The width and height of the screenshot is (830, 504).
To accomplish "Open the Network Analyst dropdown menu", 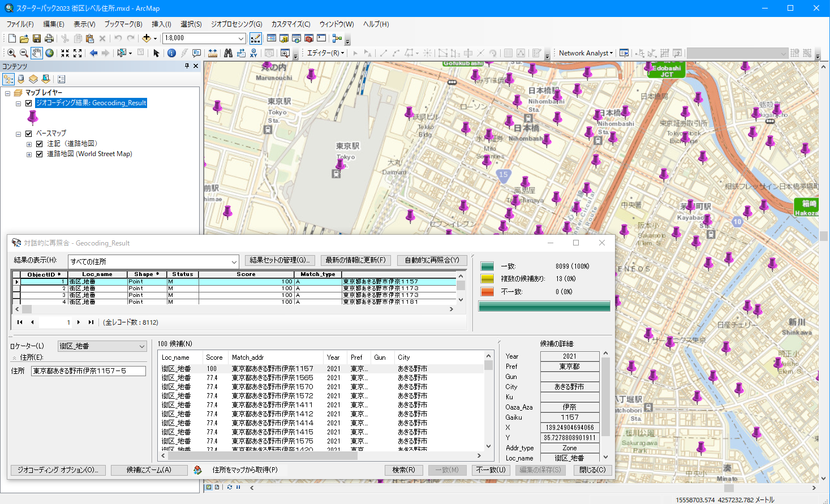I will (x=586, y=53).
